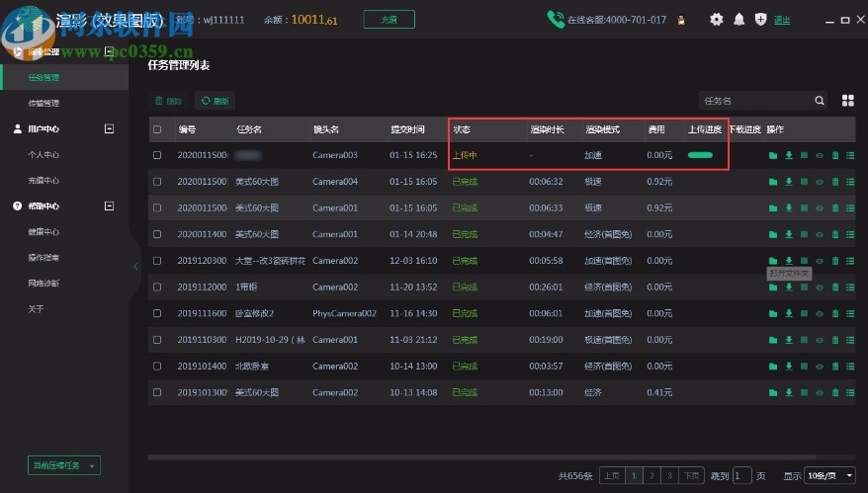Preview the 北欧卧室 task with eye icon
Viewport: 868px width, 493px height.
point(820,367)
